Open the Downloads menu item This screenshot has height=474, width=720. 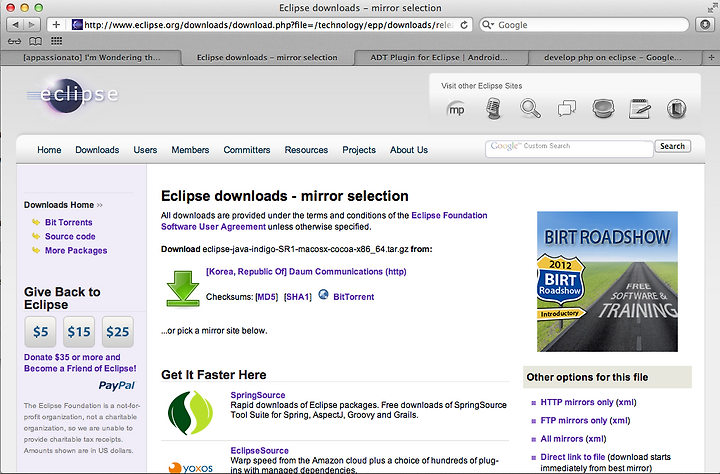(x=97, y=150)
